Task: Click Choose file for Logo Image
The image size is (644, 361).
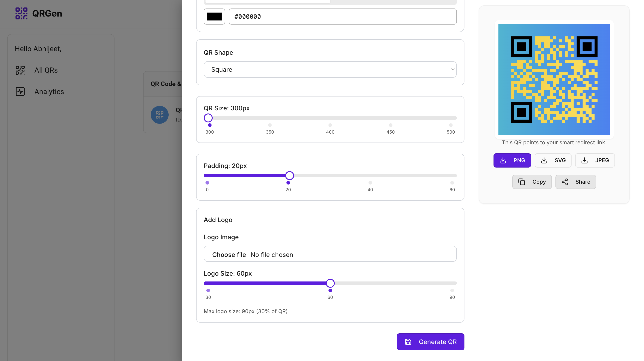Action: click(x=229, y=255)
